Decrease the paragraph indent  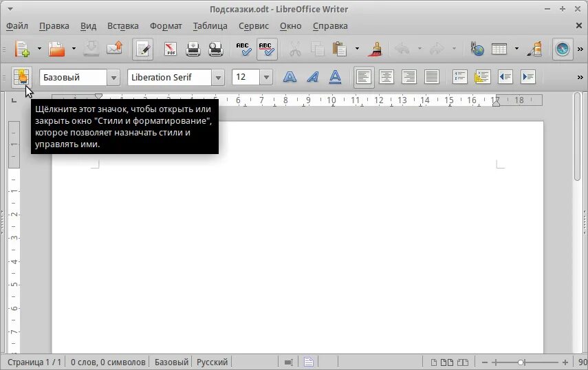click(x=505, y=77)
